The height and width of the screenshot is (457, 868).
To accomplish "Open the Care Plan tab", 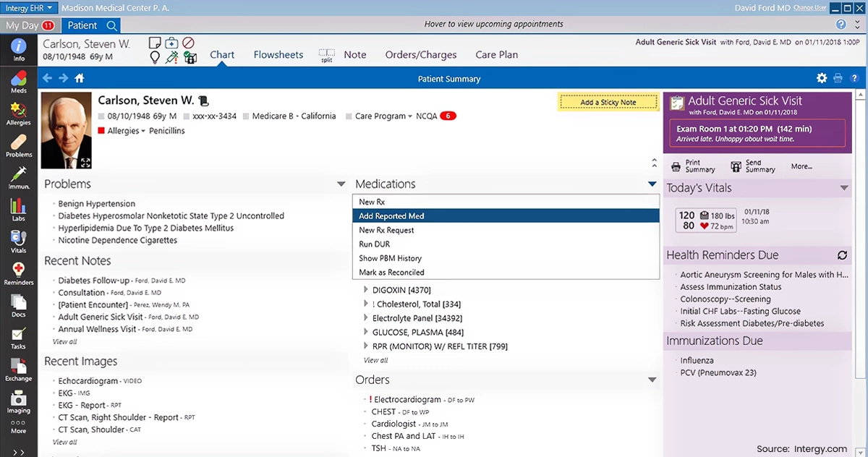I will pyautogui.click(x=496, y=55).
